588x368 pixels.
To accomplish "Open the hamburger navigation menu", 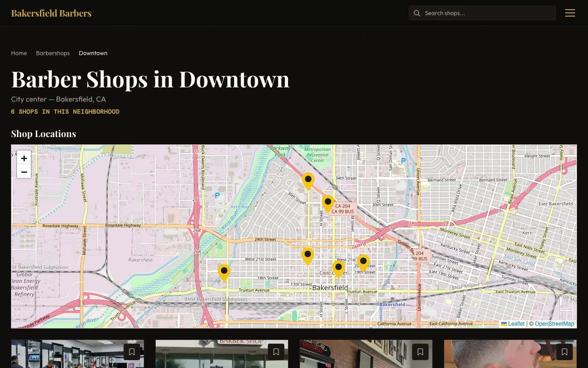I will 570,13.
